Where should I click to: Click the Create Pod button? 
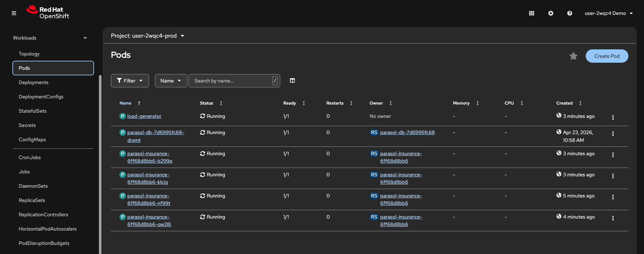pyautogui.click(x=607, y=56)
